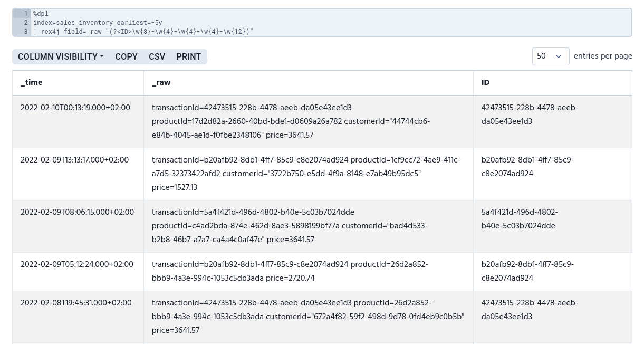Sort results by the _raw column header
644x344 pixels.
pos(161,83)
